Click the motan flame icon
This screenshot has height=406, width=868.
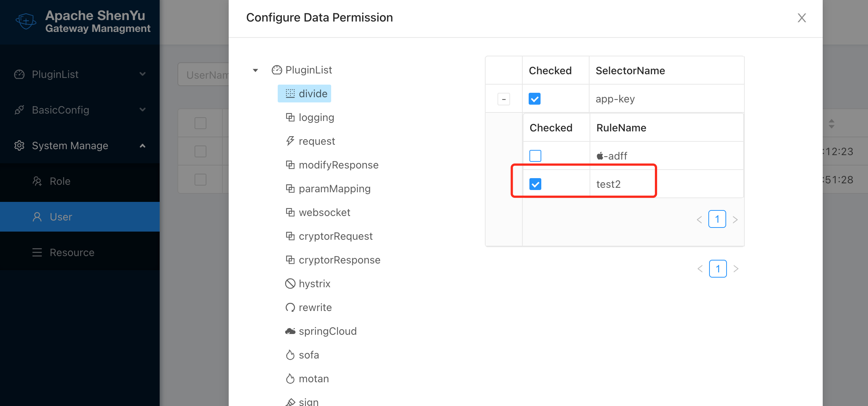[290, 379]
